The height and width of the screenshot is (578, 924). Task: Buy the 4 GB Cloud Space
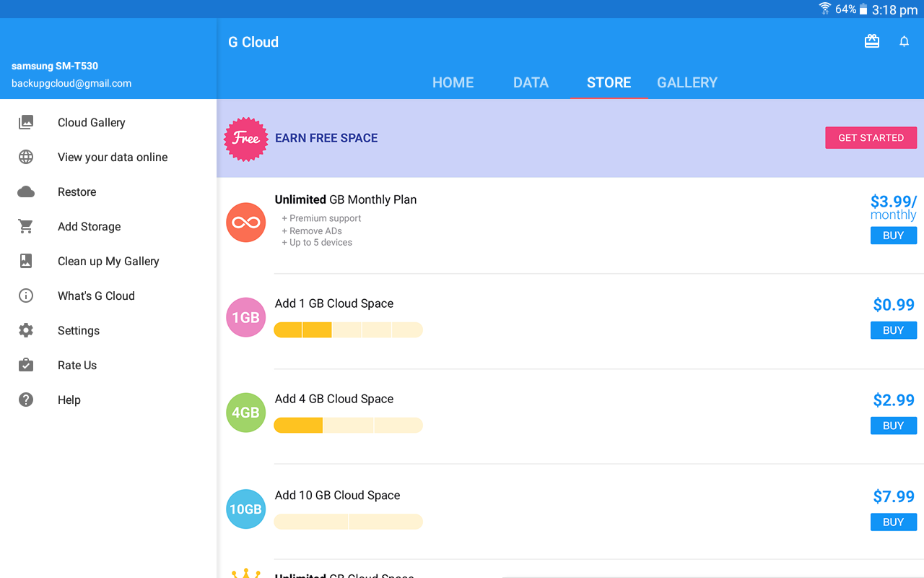pos(894,426)
